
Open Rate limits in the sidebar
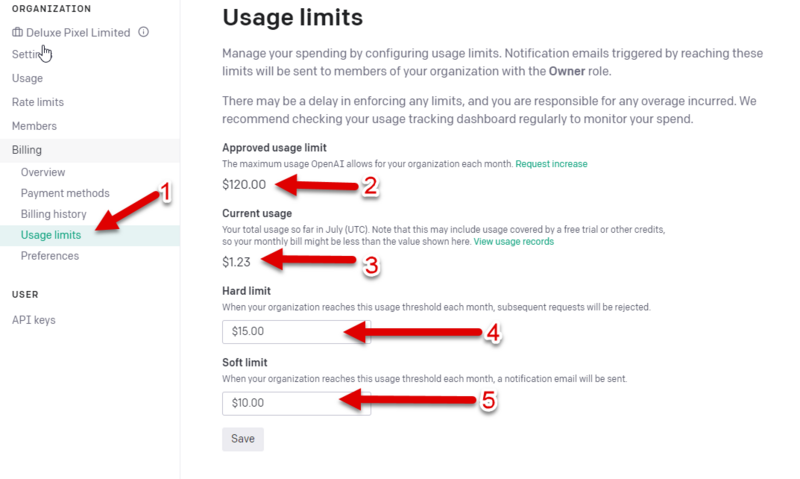click(38, 102)
